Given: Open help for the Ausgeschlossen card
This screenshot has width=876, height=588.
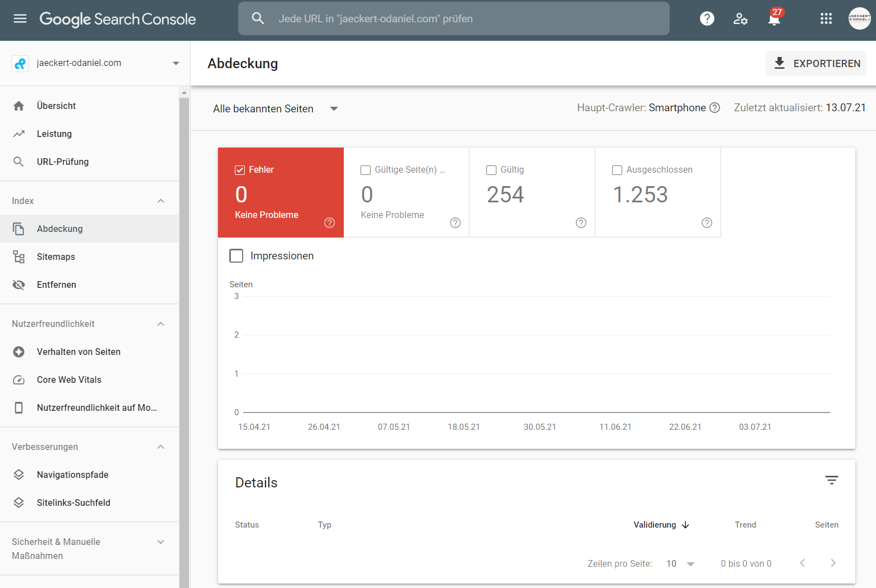Looking at the screenshot, I should click(x=707, y=222).
